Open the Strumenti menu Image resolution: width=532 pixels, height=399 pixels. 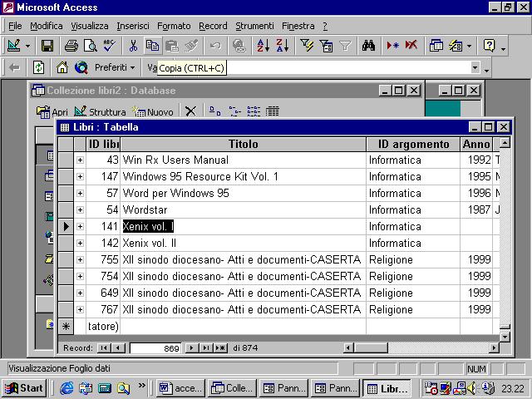[254, 26]
